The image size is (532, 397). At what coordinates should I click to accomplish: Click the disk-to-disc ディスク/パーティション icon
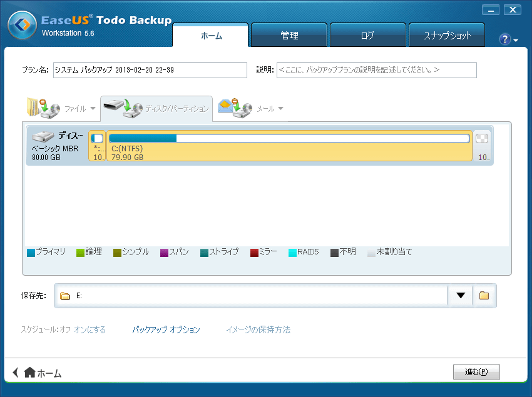(x=123, y=109)
